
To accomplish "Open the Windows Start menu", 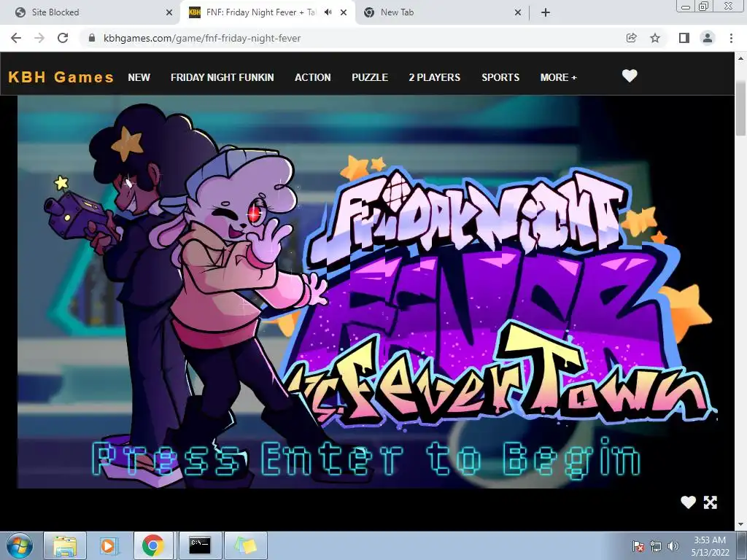I will pyautogui.click(x=20, y=545).
